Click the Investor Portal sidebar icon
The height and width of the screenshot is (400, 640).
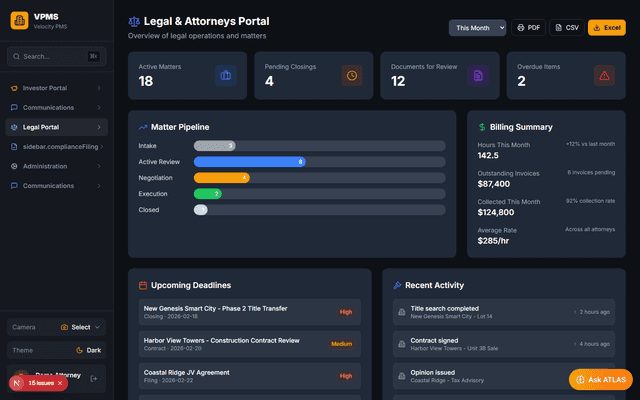(x=14, y=88)
